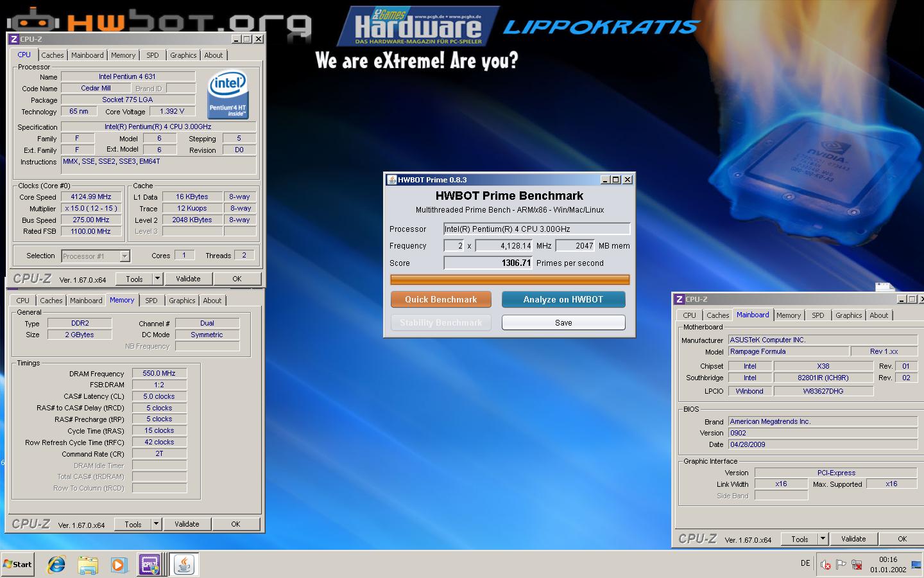Viewport: 924px width, 578px height.
Task: Click the muted volume tray icon
Action: (825, 565)
